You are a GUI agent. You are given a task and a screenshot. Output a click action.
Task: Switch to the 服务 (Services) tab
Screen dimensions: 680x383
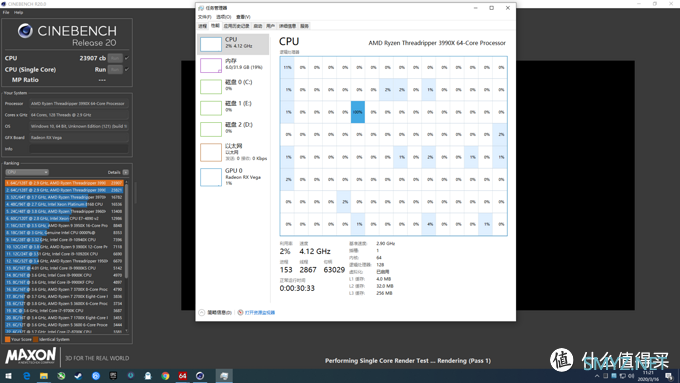(x=304, y=26)
